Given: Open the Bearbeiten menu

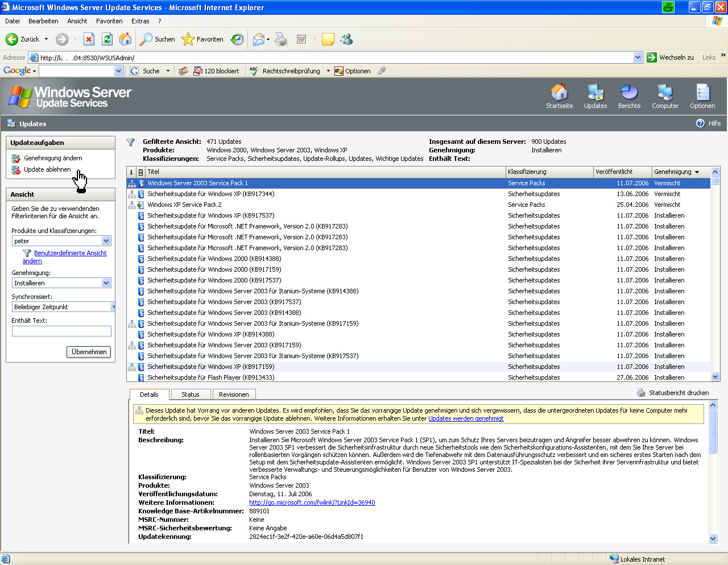Looking at the screenshot, I should (43, 21).
